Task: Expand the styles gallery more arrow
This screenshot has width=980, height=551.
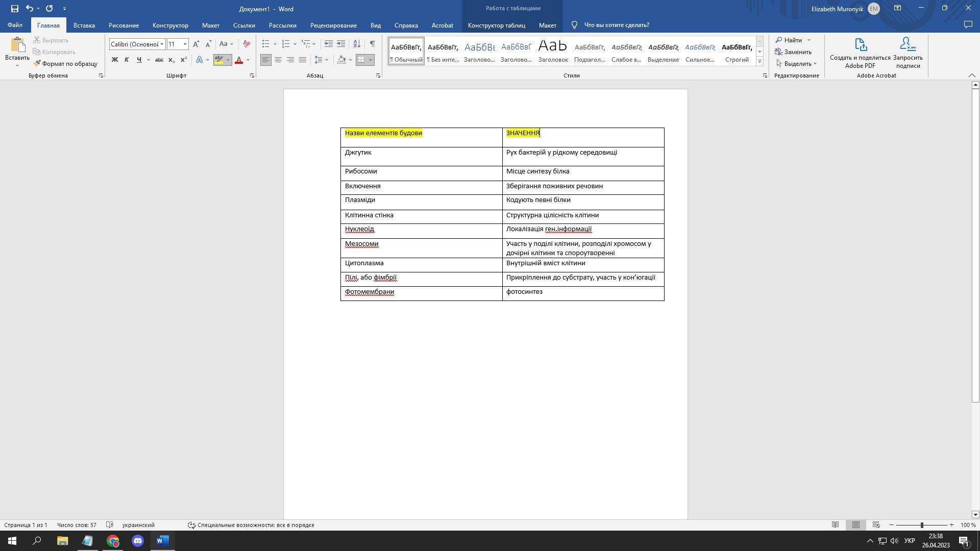Action: [x=759, y=62]
